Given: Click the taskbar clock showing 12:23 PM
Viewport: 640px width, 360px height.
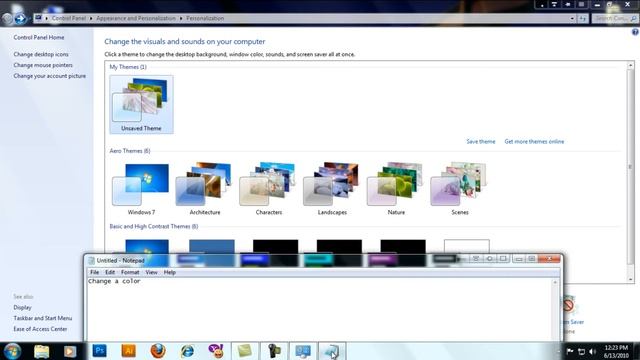Looking at the screenshot, I should [616, 351].
